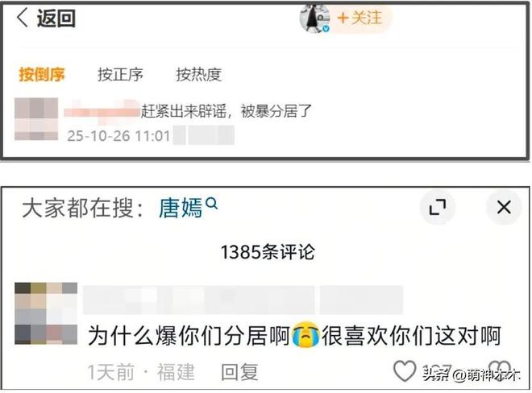Screen dimensions: 532x393
Task: Switch to the 按正序 tab
Action: click(120, 75)
